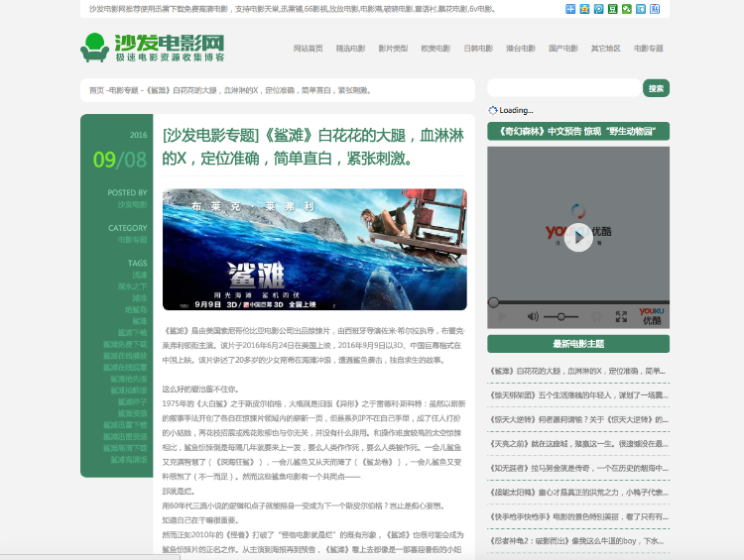The image size is (744, 560).
Task: Click 首页 in the breadcrumb
Action: click(96, 90)
